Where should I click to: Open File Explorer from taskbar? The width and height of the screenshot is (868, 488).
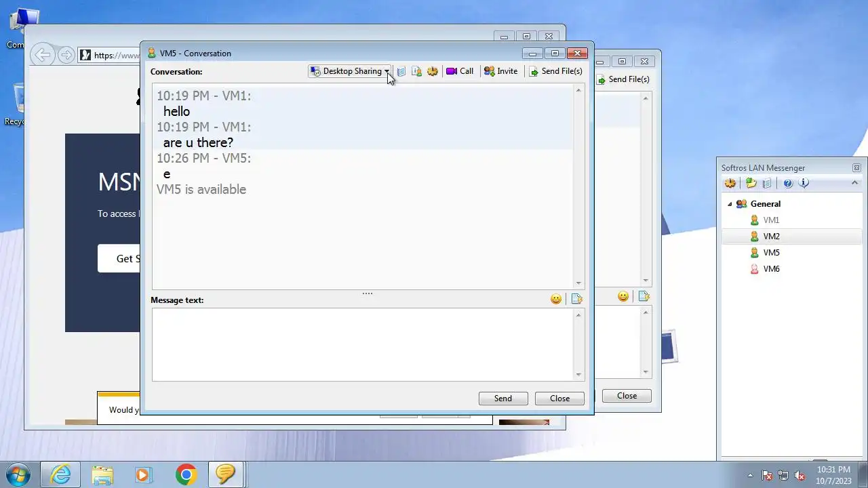click(x=102, y=474)
